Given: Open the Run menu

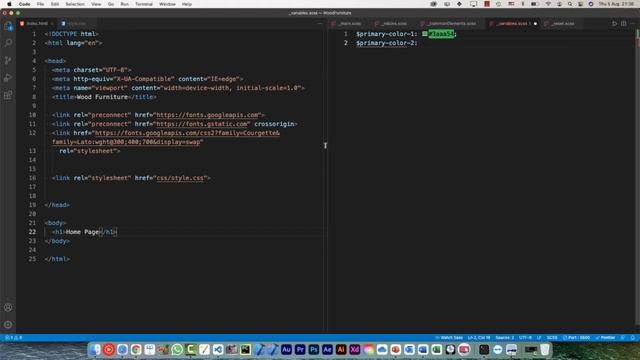Looking at the screenshot, I should pos(124,4).
